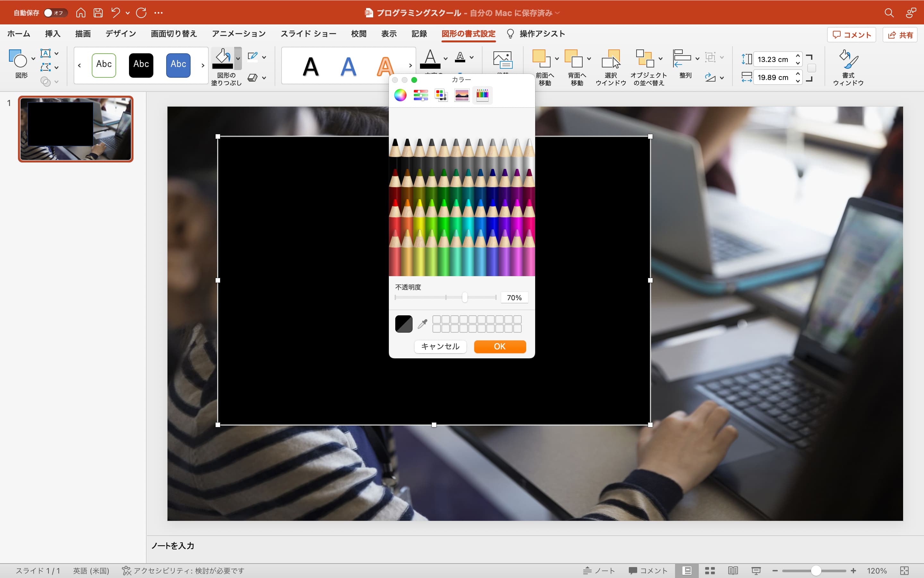Start slideshow from status bar

pyautogui.click(x=756, y=570)
